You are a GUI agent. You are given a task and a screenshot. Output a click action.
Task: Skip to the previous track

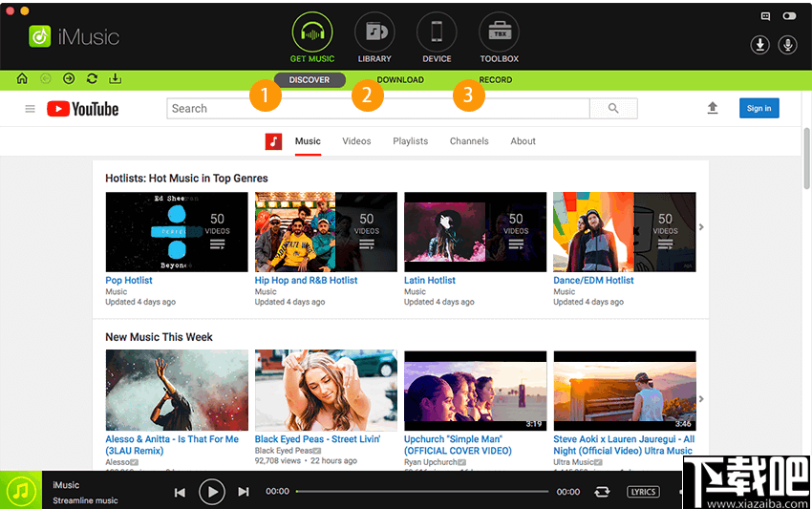point(180,492)
